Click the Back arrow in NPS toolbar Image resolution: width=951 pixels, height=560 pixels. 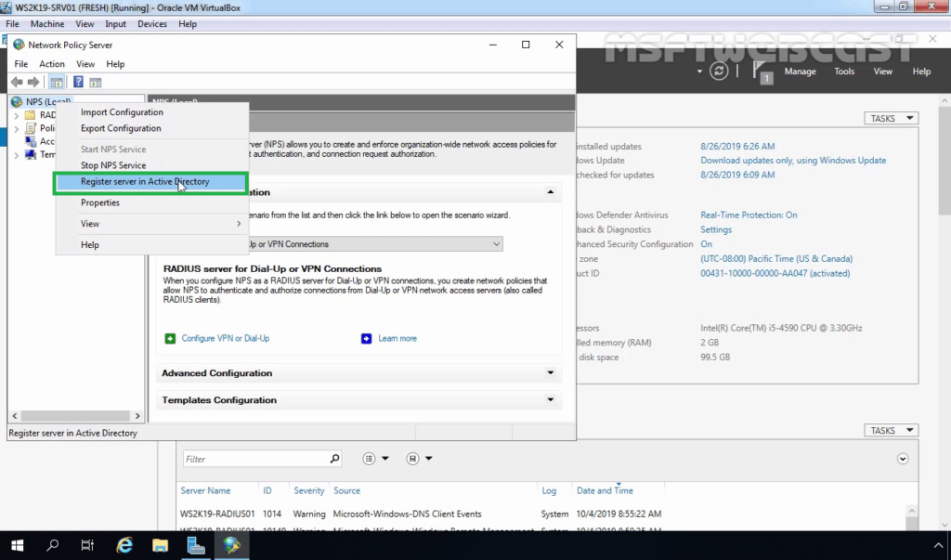tap(17, 82)
